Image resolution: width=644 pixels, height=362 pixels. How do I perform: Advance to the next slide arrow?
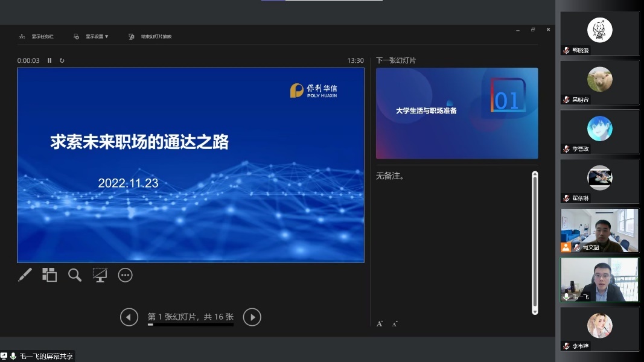tap(252, 317)
